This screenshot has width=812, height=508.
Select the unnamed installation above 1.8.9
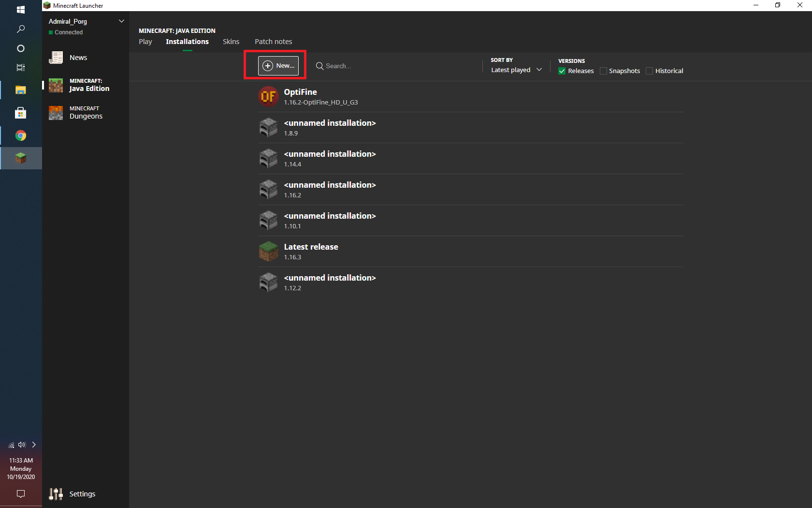tap(330, 123)
